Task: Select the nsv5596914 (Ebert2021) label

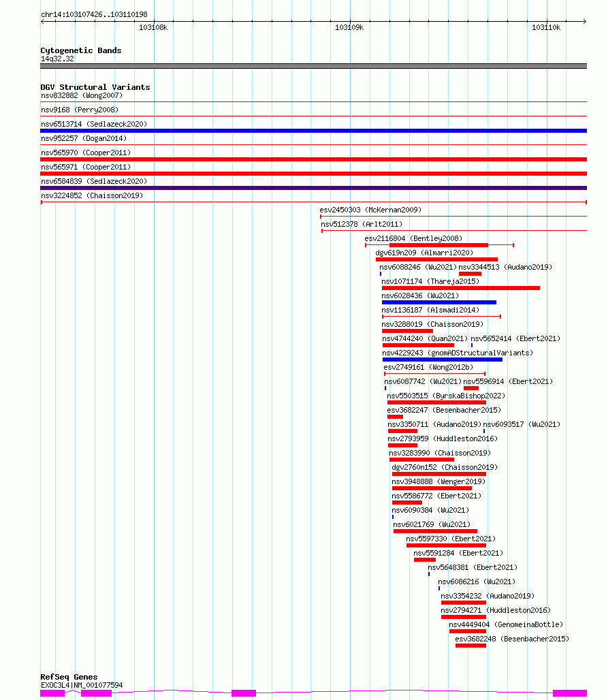Action: tap(508, 381)
